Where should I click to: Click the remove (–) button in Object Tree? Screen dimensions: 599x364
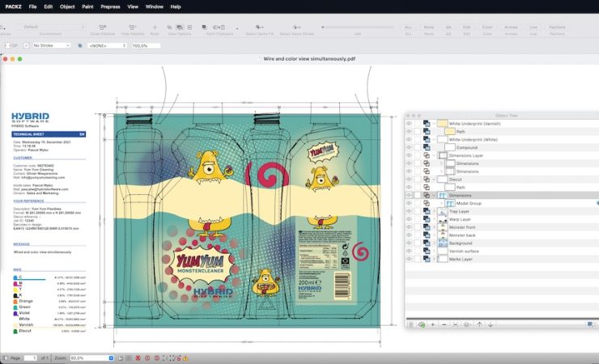coord(444,324)
